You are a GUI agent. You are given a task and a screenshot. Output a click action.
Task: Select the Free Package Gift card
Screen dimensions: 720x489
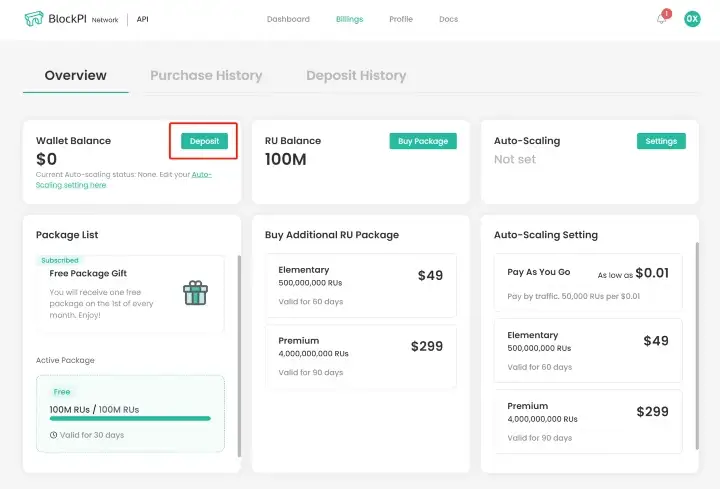tap(130, 294)
